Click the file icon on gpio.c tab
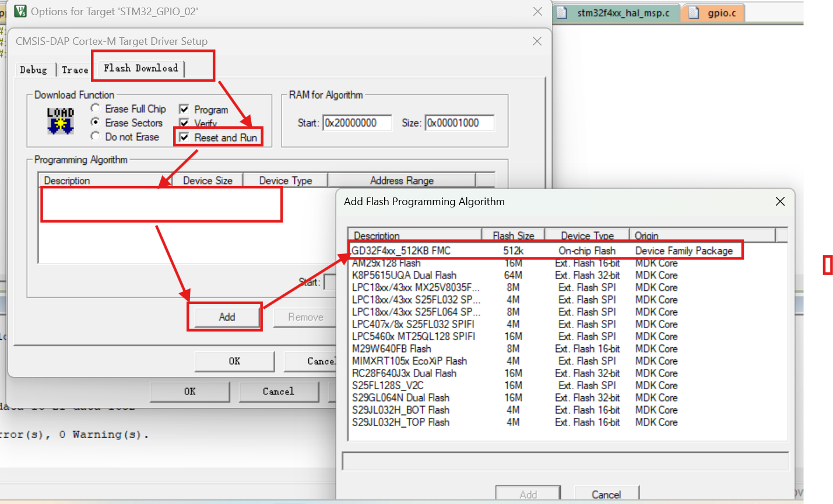 694,13
